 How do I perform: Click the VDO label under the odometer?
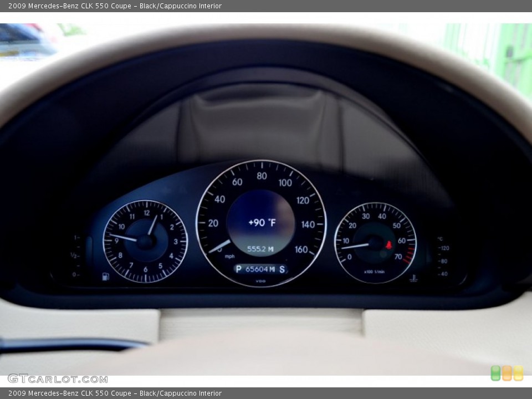click(260, 282)
